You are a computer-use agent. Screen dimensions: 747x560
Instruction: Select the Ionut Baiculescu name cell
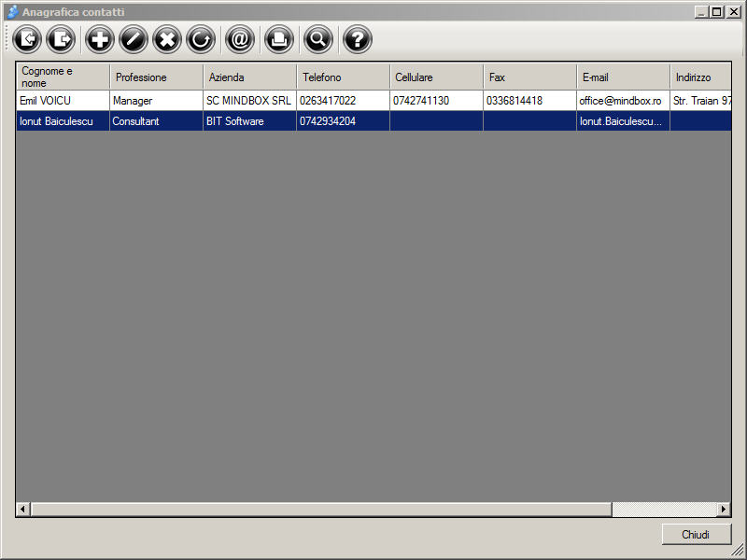(x=63, y=121)
